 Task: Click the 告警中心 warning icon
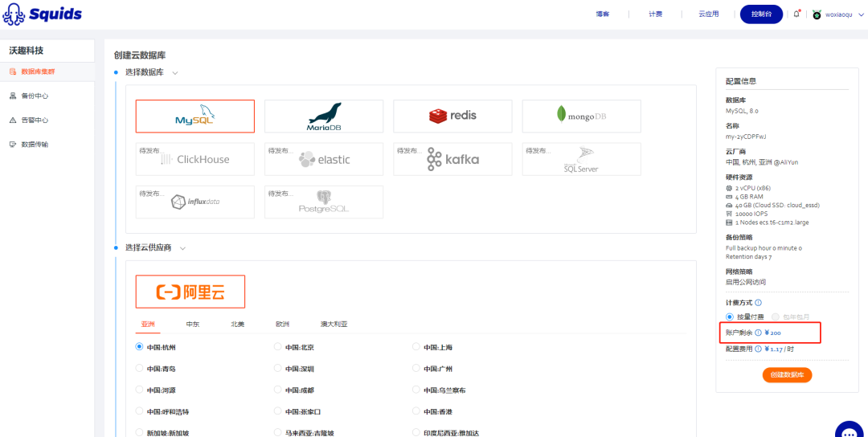[13, 120]
